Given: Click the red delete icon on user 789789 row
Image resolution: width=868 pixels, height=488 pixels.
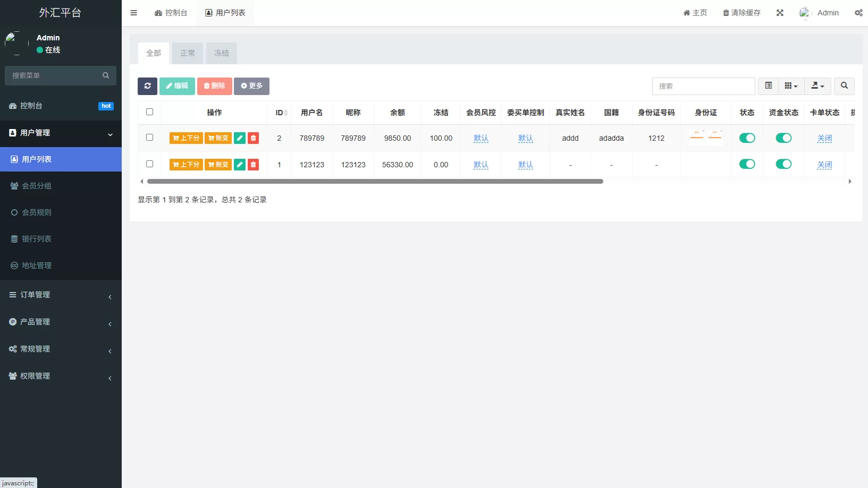Looking at the screenshot, I should (254, 138).
